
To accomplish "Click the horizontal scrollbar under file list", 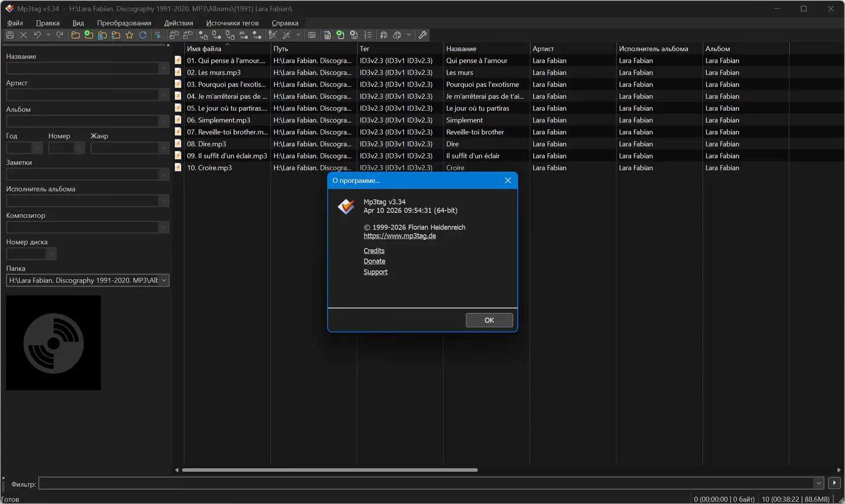I will [x=330, y=470].
